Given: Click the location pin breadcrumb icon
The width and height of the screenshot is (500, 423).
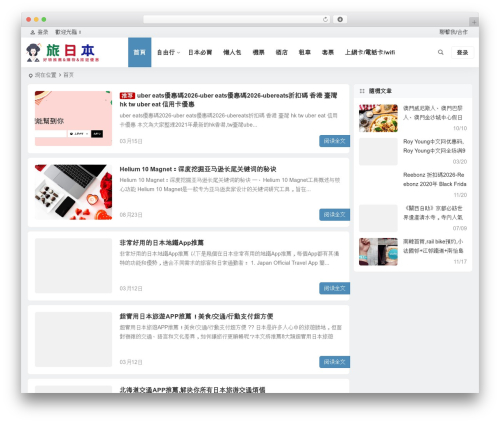Looking at the screenshot, I should 31,76.
